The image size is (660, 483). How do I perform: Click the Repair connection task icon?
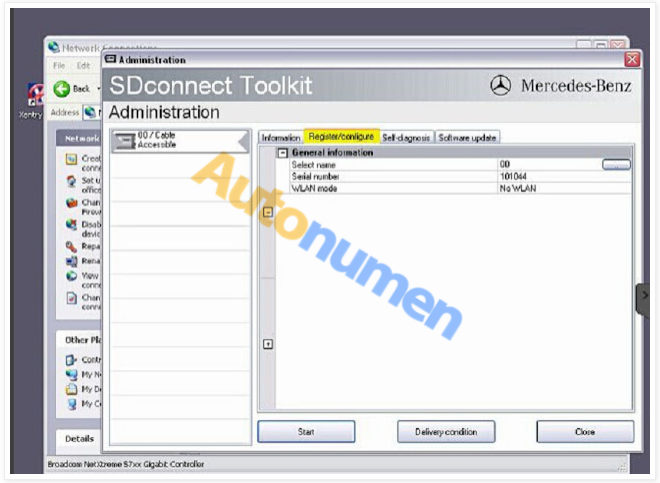72,246
